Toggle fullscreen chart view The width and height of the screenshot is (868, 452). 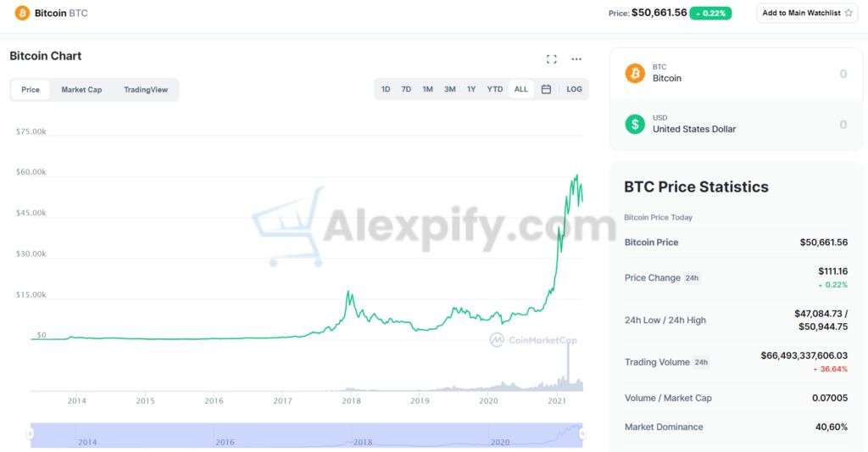click(x=552, y=59)
